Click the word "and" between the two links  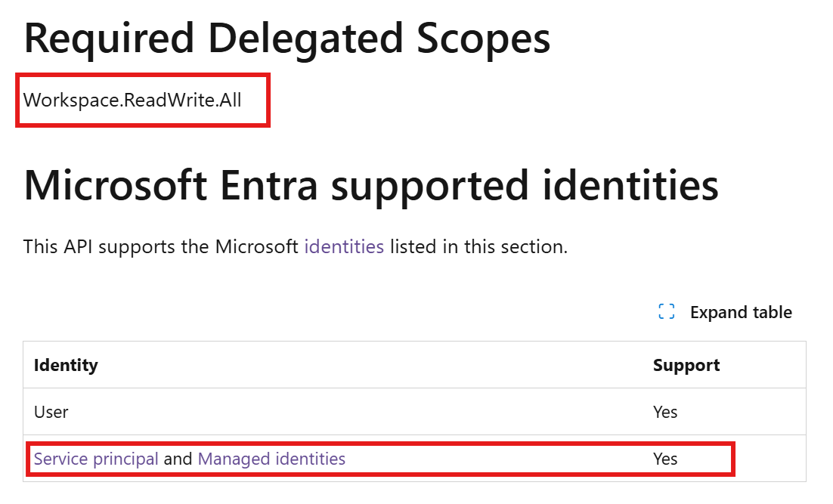pos(178,459)
